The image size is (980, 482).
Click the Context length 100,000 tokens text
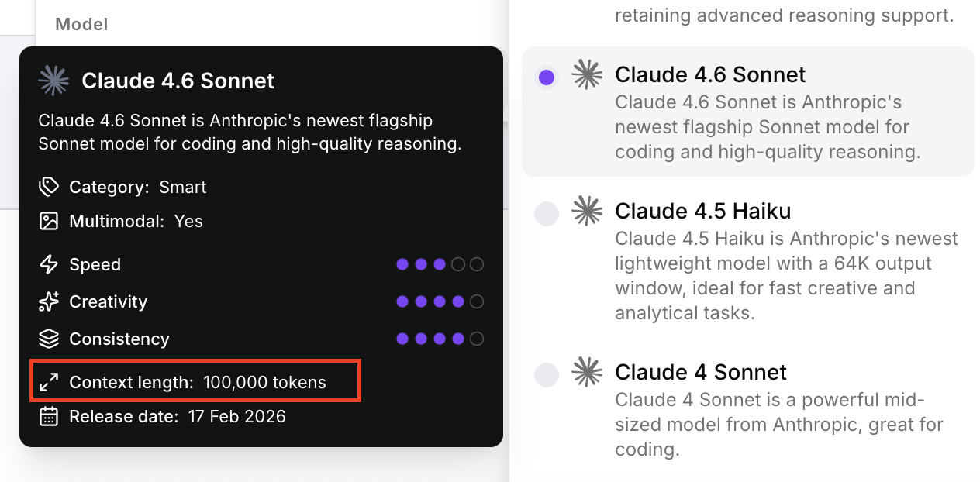[264, 382]
